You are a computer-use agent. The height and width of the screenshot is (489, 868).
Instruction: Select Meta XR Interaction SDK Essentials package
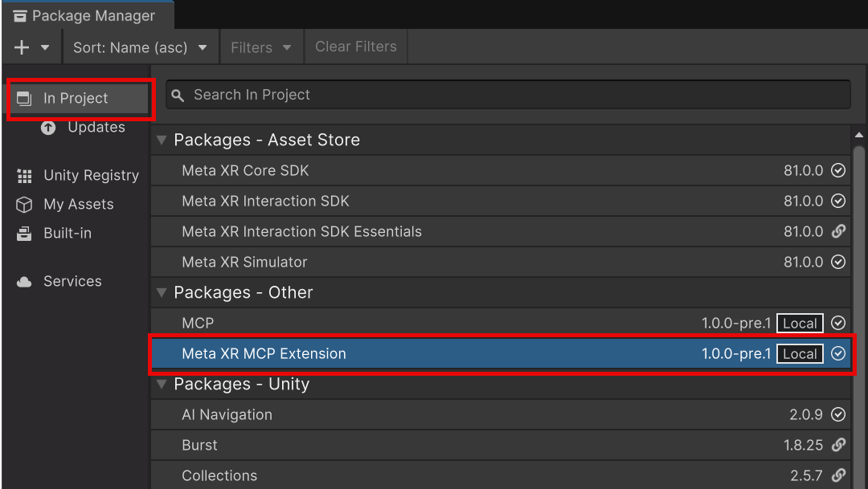click(x=501, y=231)
